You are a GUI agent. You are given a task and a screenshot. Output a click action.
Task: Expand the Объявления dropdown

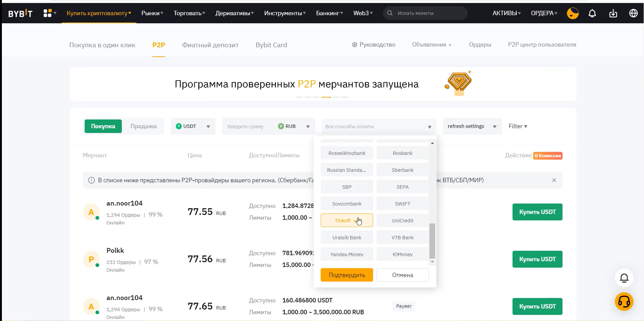(431, 45)
